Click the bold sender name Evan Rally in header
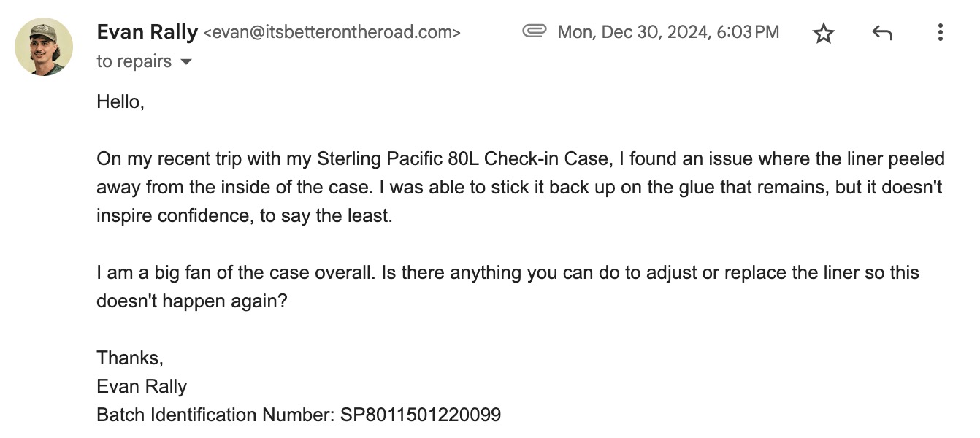Screen dimensions: 980x438 (147, 32)
